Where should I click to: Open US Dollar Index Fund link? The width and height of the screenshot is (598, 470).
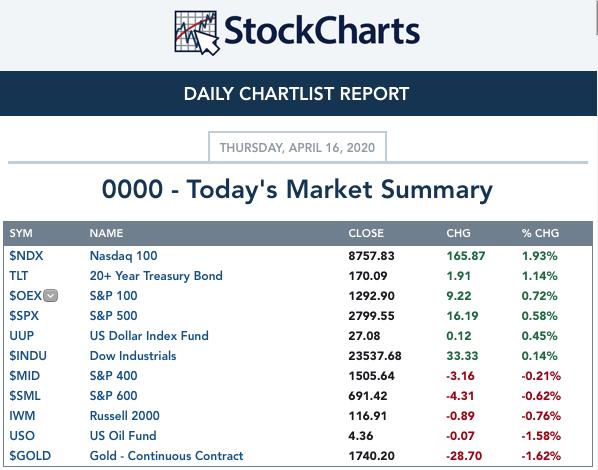(x=149, y=336)
